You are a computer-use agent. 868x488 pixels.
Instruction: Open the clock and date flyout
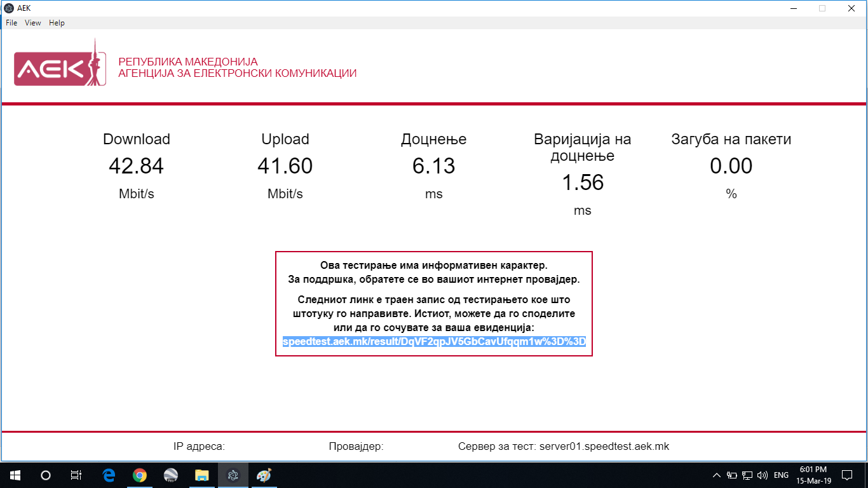pyautogui.click(x=815, y=475)
